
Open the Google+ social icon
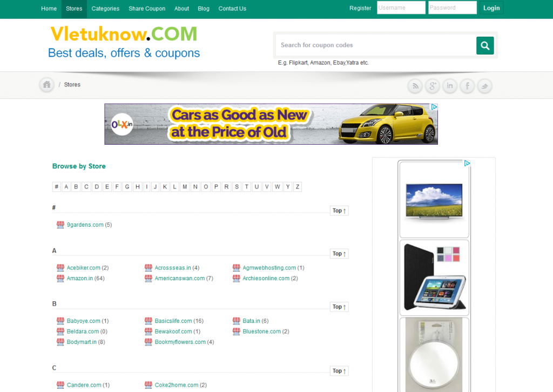(432, 86)
